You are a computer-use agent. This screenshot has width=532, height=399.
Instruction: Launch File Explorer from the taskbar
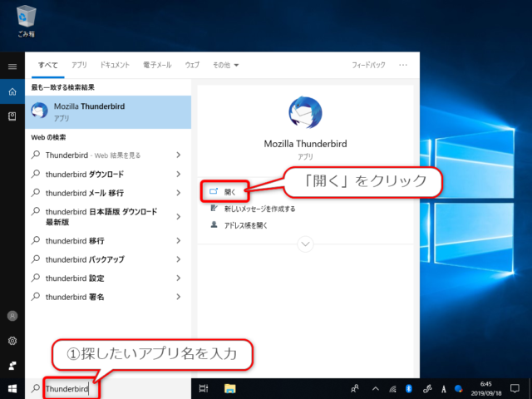click(230, 388)
